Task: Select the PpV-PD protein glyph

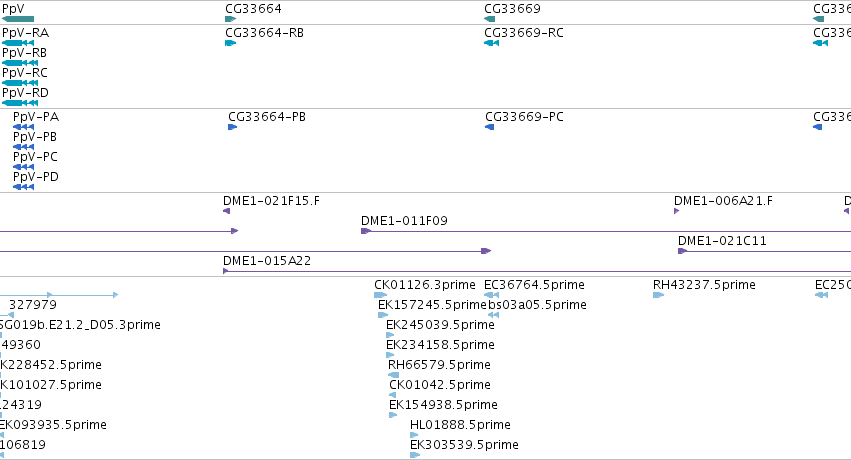Action: (23, 187)
